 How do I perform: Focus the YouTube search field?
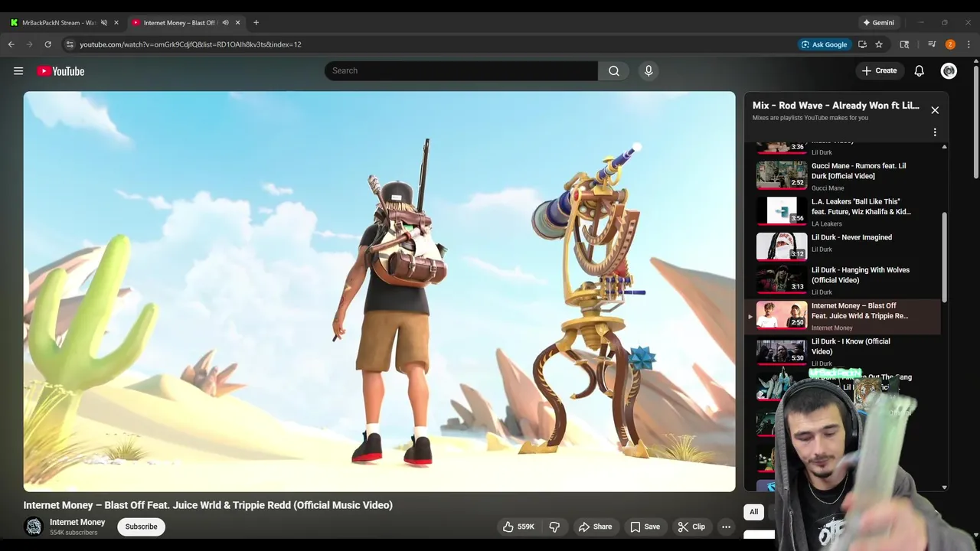click(461, 70)
